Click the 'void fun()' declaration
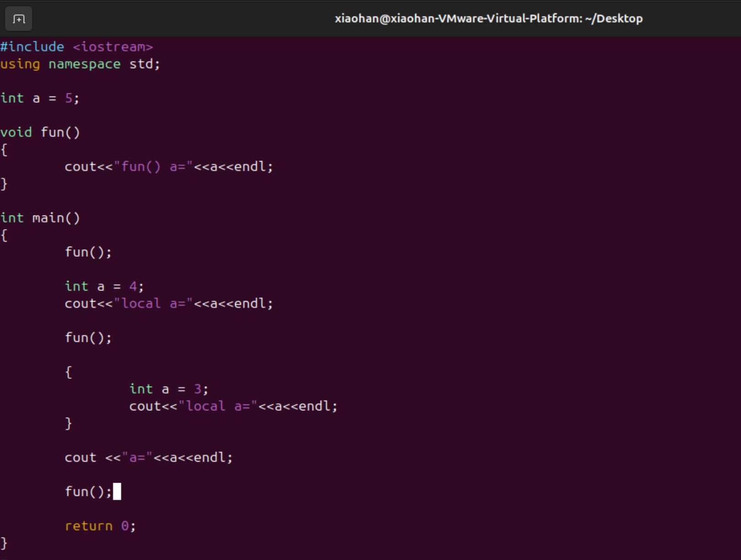This screenshot has width=741, height=560. (x=40, y=133)
